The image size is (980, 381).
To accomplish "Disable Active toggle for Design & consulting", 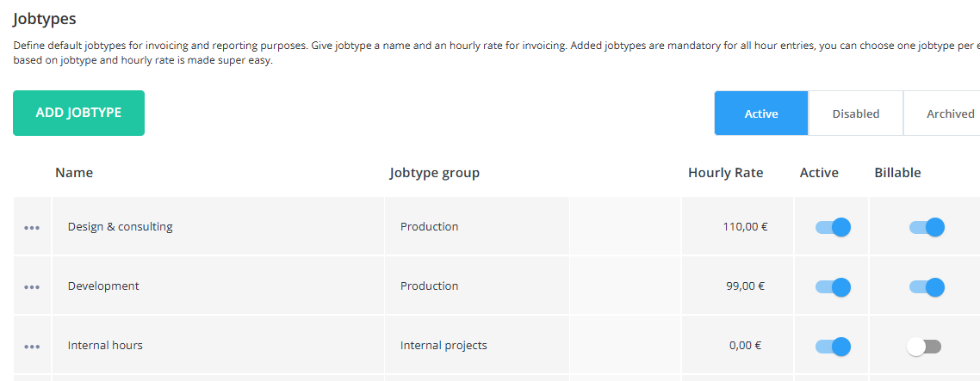I will (x=833, y=227).
